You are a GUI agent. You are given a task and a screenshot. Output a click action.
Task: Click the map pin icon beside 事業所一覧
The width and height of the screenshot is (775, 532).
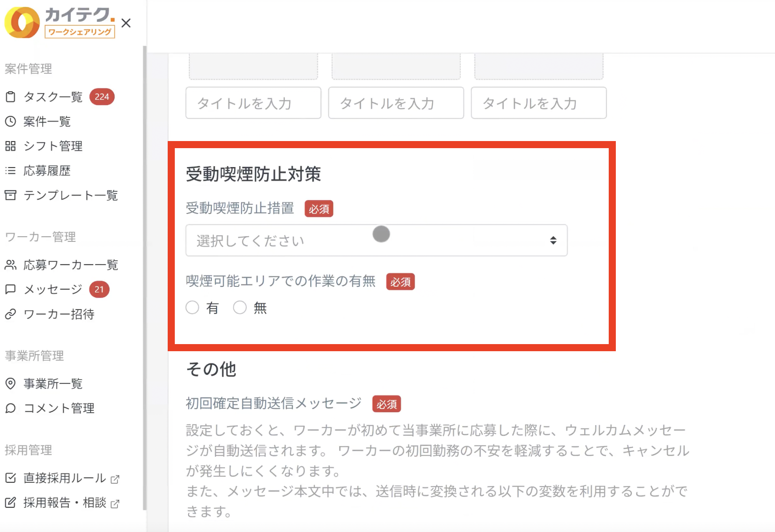click(x=10, y=383)
